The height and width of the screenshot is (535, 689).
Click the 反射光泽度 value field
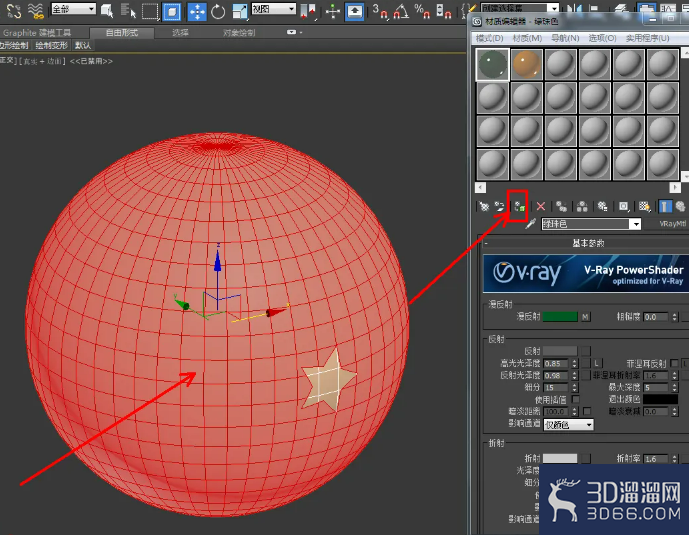tap(556, 376)
